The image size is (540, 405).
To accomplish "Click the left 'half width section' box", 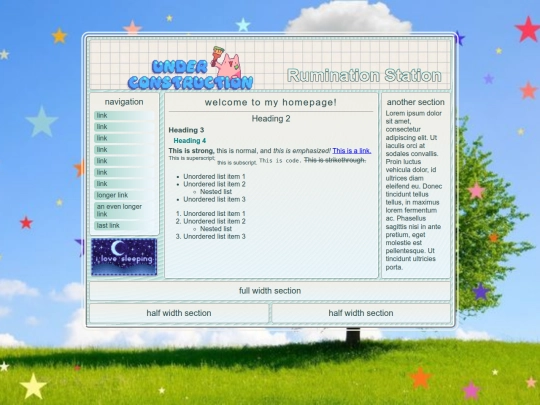I will click(179, 313).
